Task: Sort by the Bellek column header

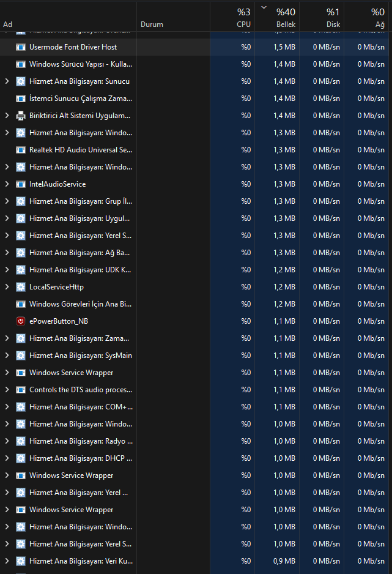Action: coord(277,17)
